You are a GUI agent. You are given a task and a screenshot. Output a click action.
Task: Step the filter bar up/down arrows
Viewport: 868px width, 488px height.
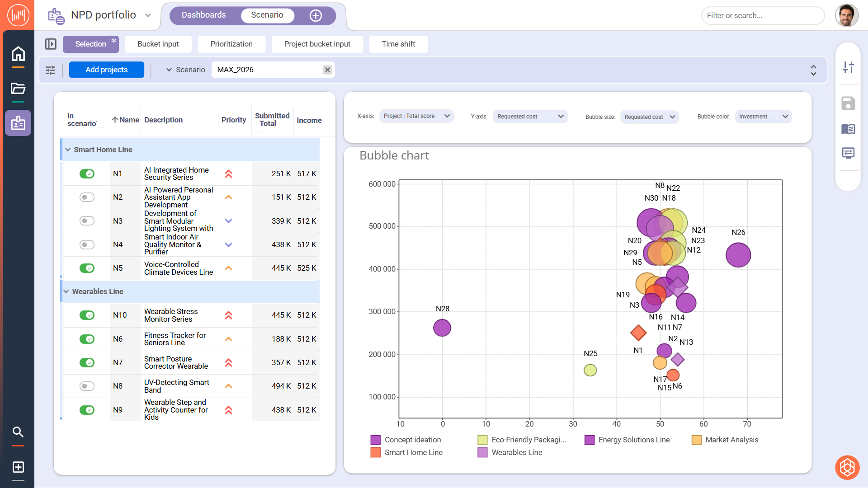(813, 70)
